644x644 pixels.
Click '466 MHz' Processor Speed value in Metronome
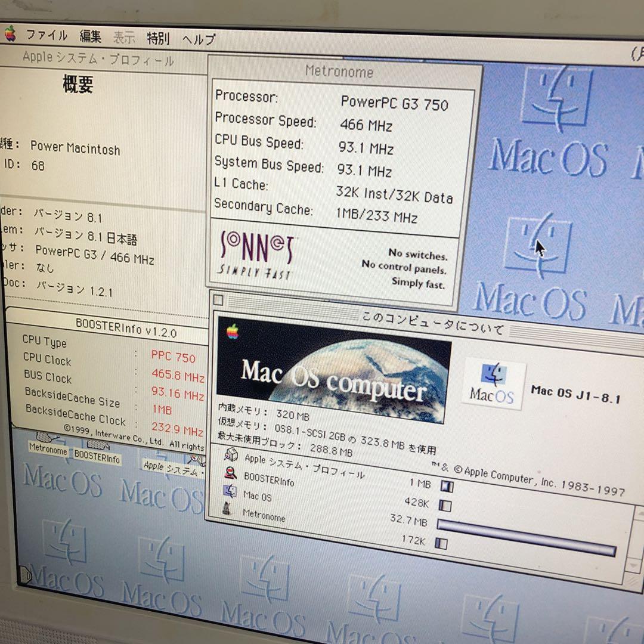[366, 125]
